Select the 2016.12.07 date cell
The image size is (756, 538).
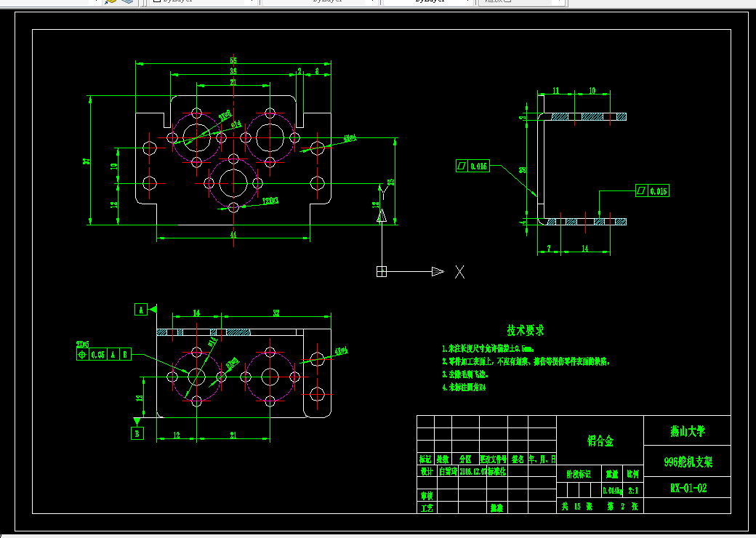click(473, 471)
